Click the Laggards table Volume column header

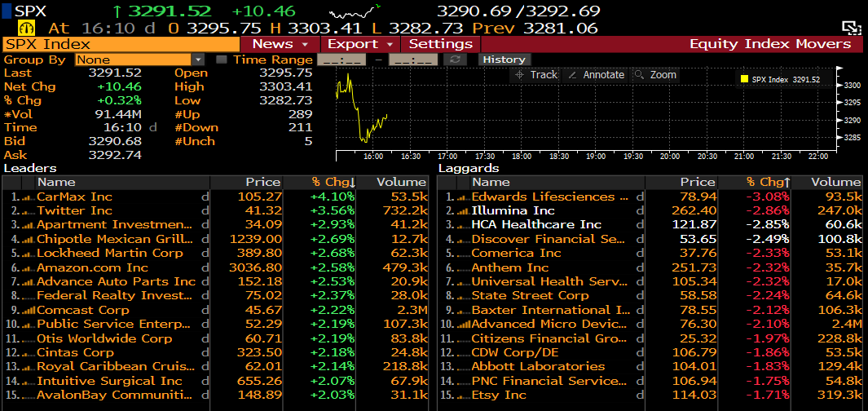click(x=828, y=182)
